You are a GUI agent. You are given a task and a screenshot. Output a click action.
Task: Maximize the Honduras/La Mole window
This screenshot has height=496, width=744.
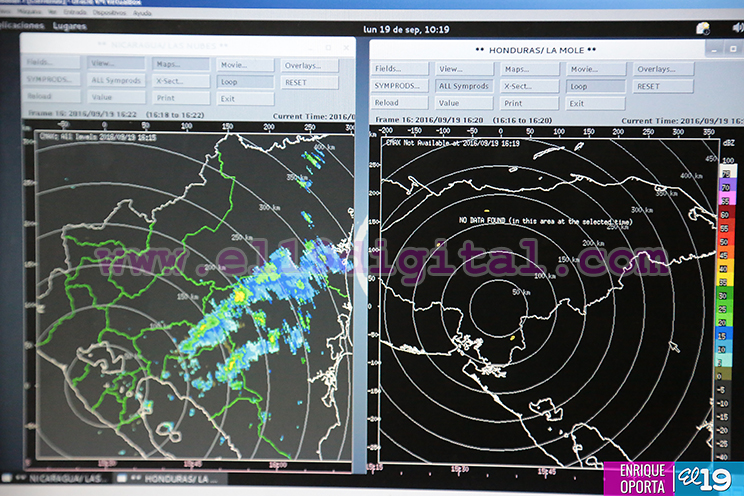[733, 49]
